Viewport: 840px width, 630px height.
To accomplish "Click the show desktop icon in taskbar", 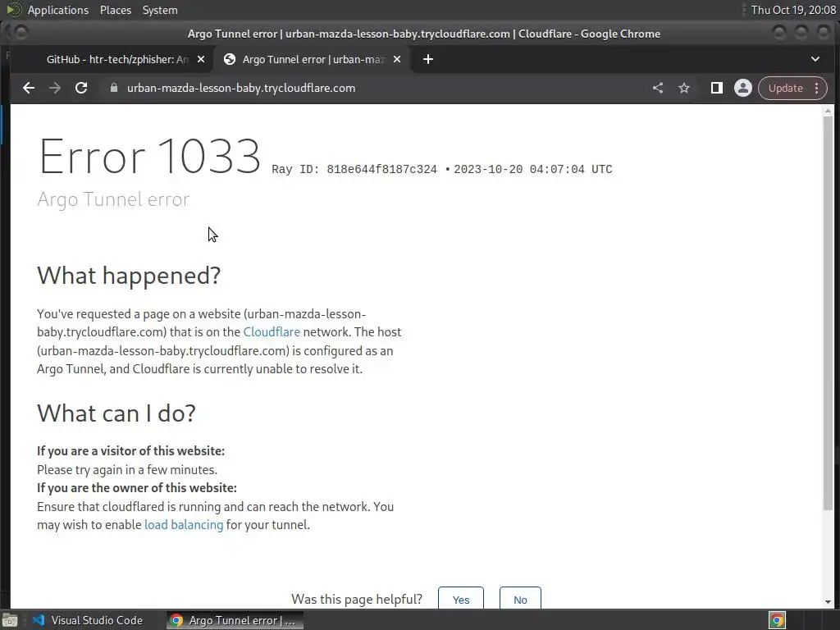I will click(x=10, y=620).
